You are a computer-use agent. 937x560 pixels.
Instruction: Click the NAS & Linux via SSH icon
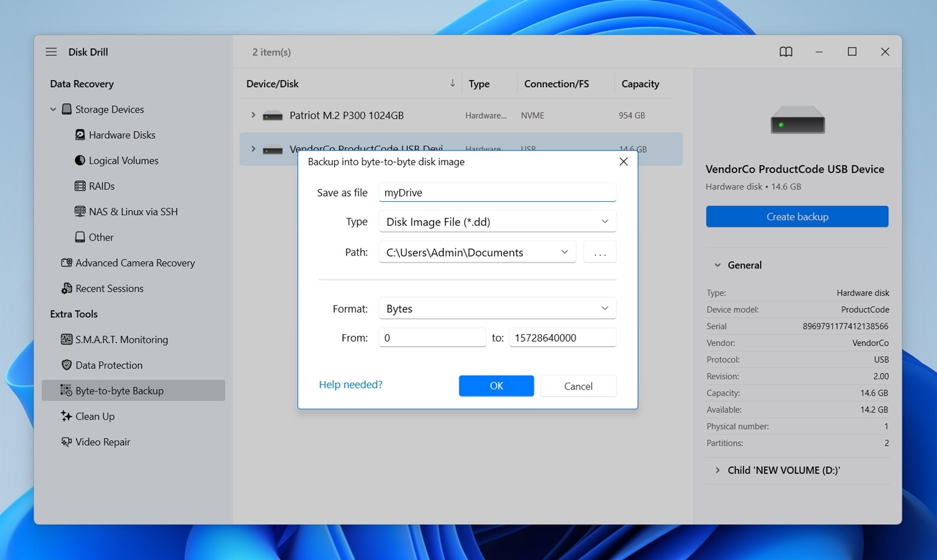(80, 211)
